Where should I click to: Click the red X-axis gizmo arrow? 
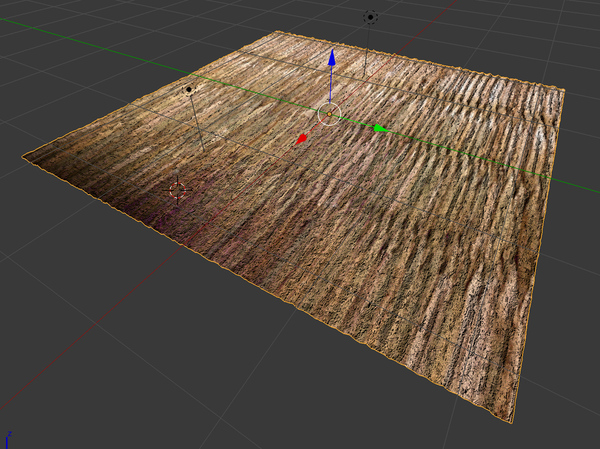302,139
